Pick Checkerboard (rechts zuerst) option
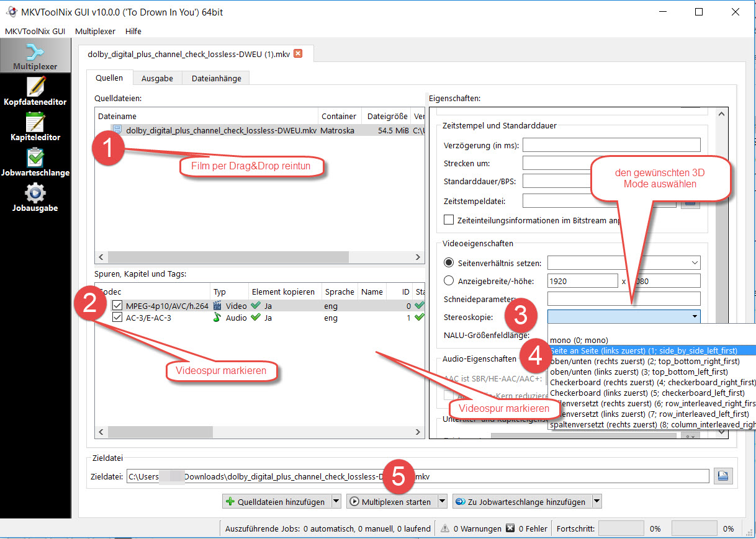This screenshot has height=539, width=756. [652, 382]
